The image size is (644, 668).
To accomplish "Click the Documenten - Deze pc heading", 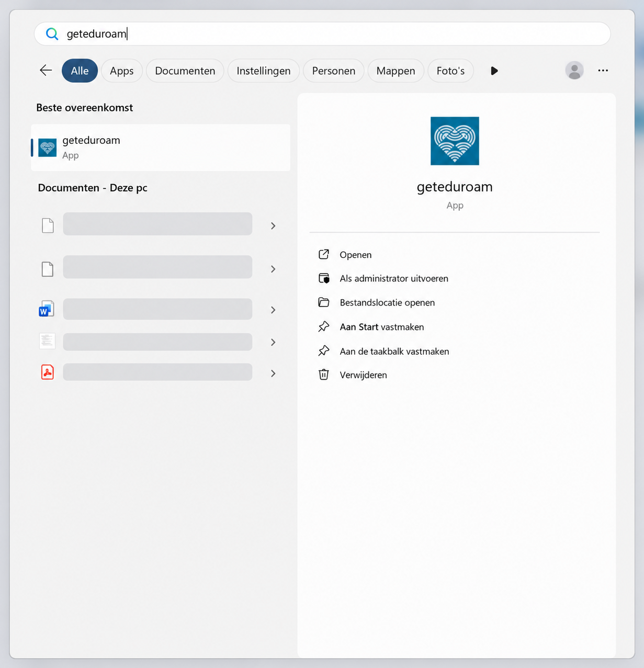I will [x=93, y=188].
